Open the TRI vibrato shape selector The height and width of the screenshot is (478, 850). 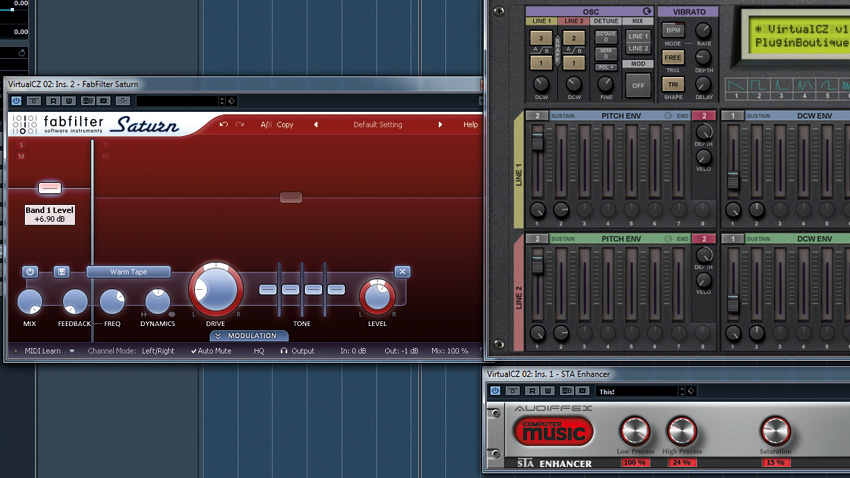673,85
